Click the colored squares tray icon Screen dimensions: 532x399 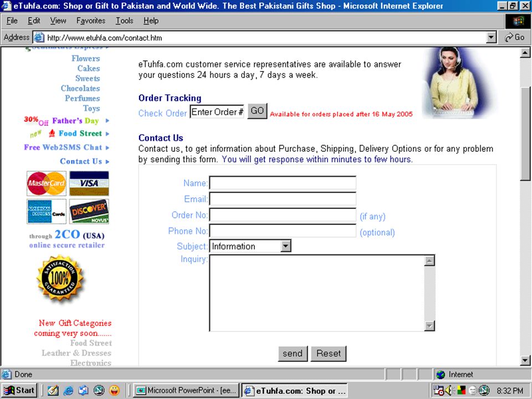(461, 391)
